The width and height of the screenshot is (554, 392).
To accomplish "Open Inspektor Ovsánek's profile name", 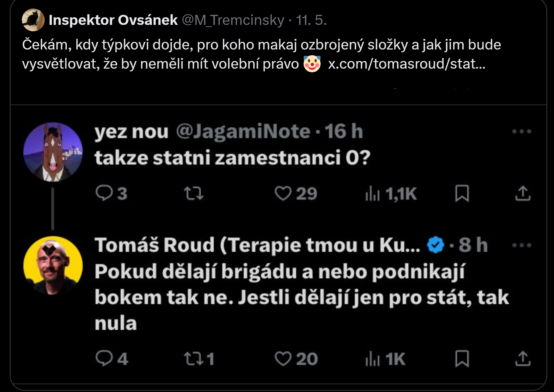I will 113,20.
